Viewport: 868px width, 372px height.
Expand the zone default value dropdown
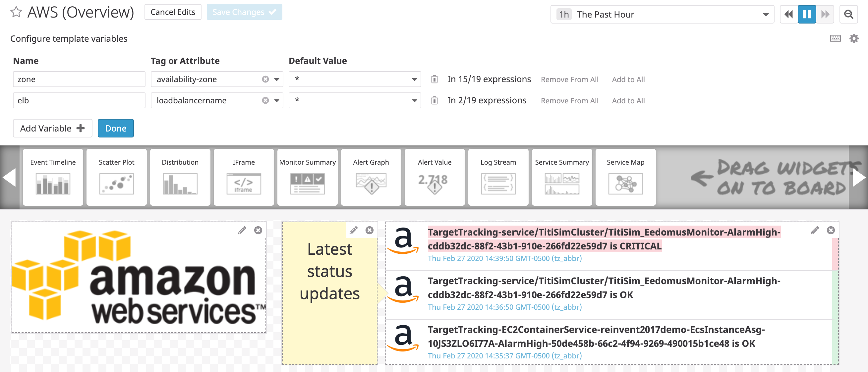tap(414, 79)
